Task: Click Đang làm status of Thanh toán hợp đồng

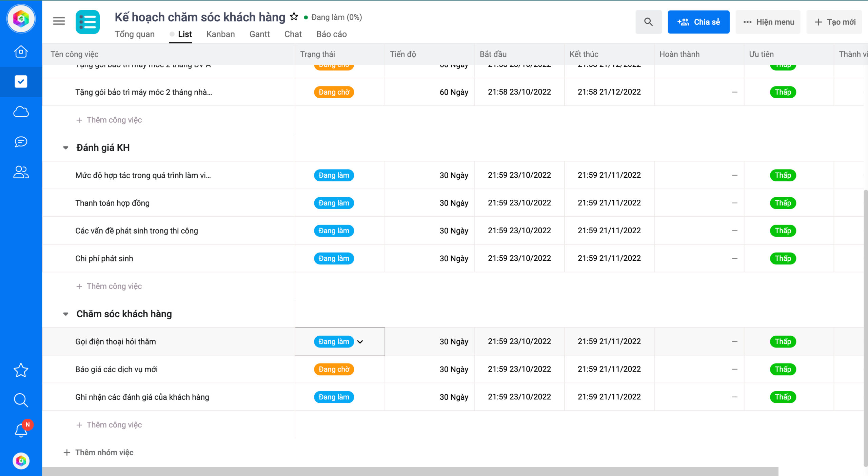Action: (334, 203)
